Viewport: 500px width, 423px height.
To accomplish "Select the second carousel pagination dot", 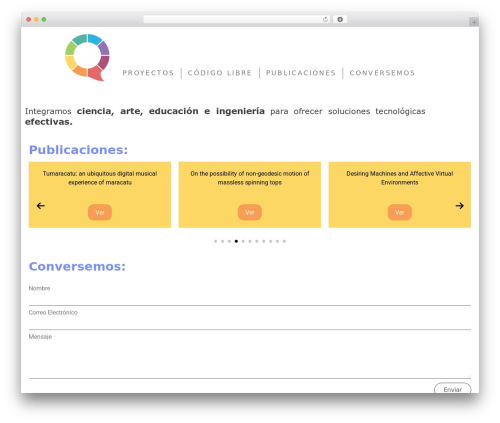I will click(222, 241).
